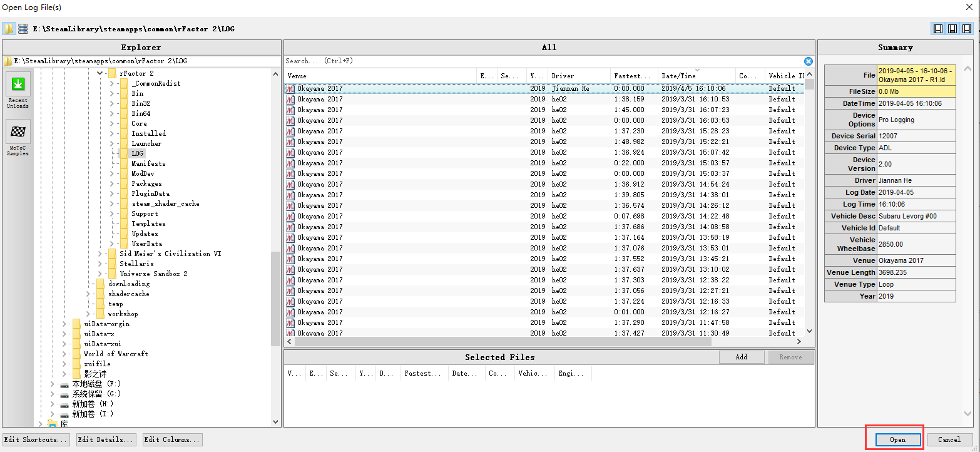The image size is (980, 452).
Task: Click the 系统保留 (G:) drive icon
Action: pos(64,394)
